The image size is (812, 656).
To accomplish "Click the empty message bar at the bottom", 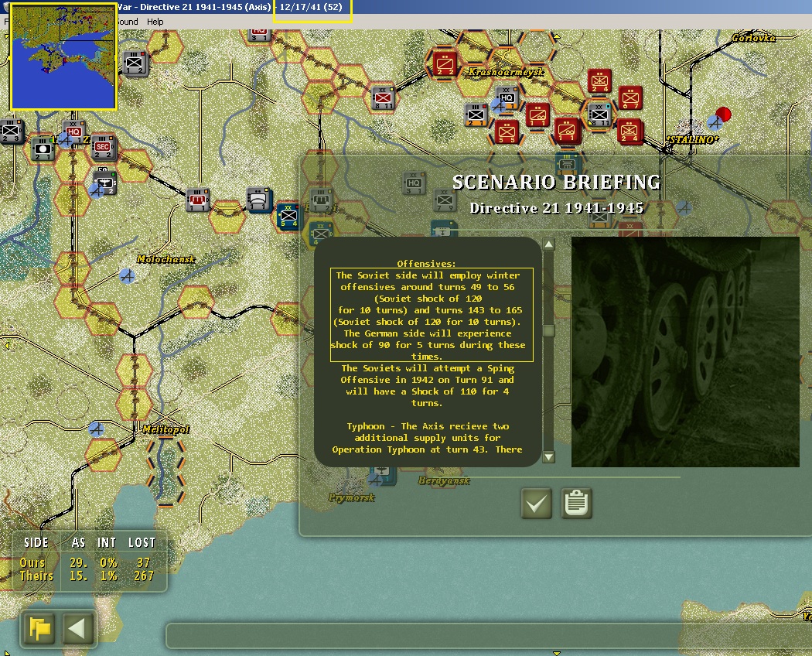I will point(488,636).
